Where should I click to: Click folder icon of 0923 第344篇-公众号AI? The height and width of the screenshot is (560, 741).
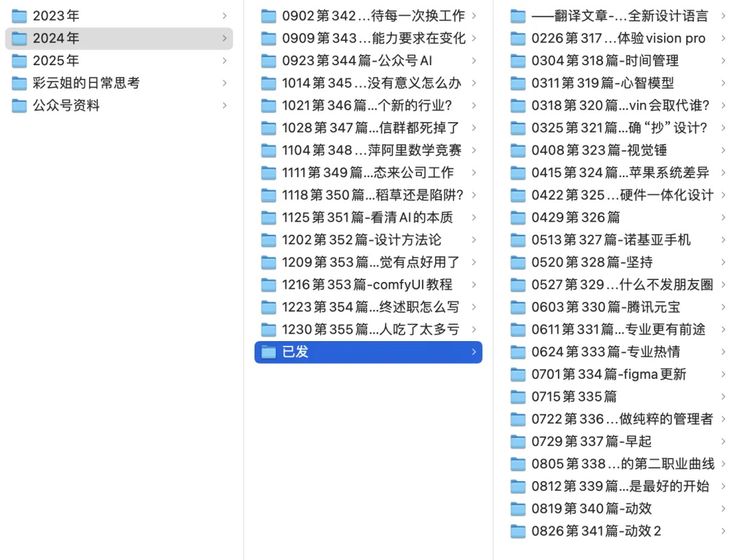pyautogui.click(x=269, y=61)
